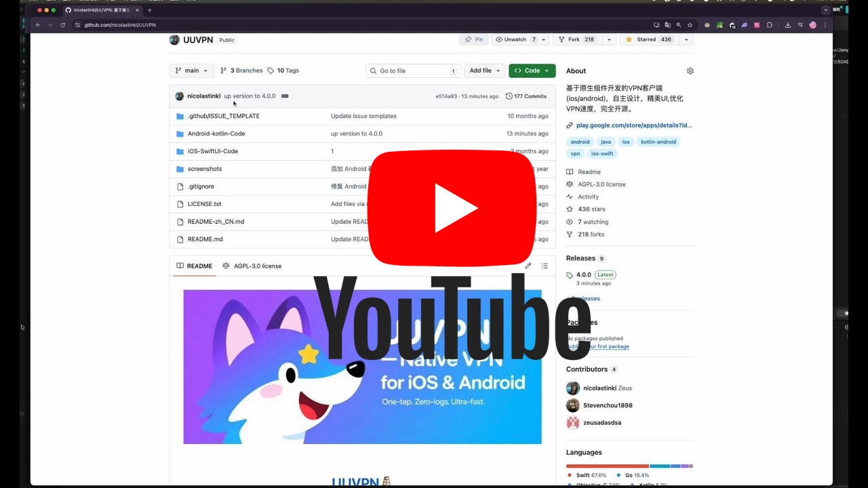Click the 'Update issue templates' commit message
Viewport: 868px width, 488px height.
click(363, 116)
